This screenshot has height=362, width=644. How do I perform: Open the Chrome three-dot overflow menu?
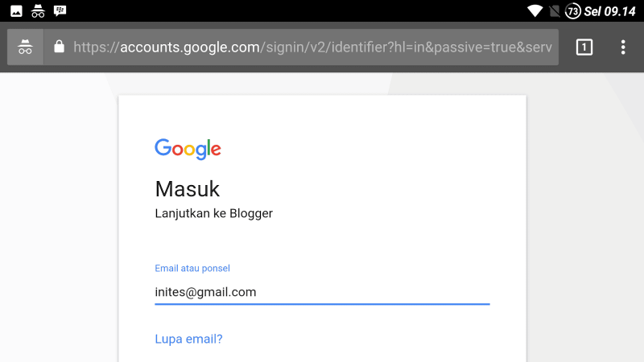(623, 47)
